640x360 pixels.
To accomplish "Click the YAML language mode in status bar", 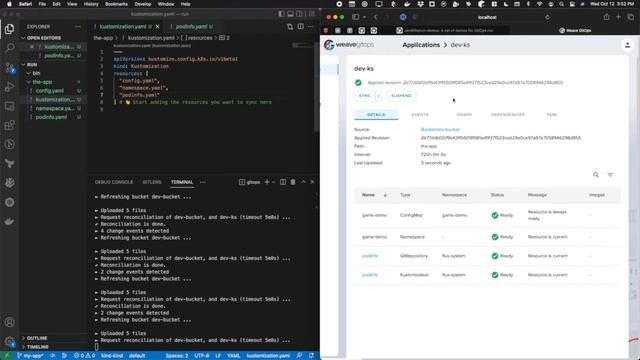I will tap(233, 356).
